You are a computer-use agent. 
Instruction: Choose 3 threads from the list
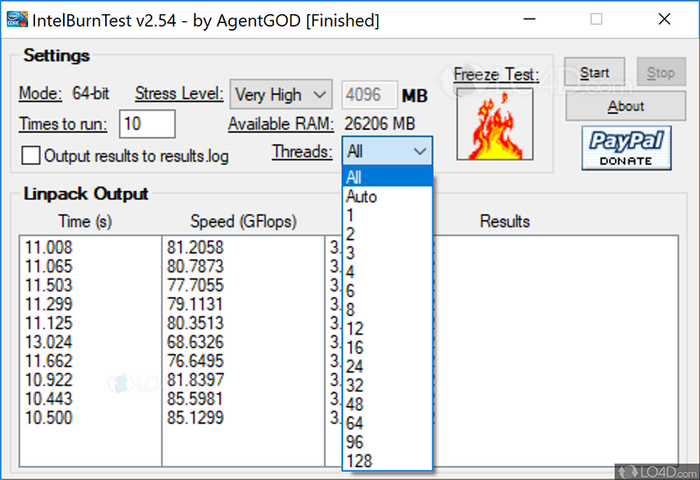pos(387,253)
